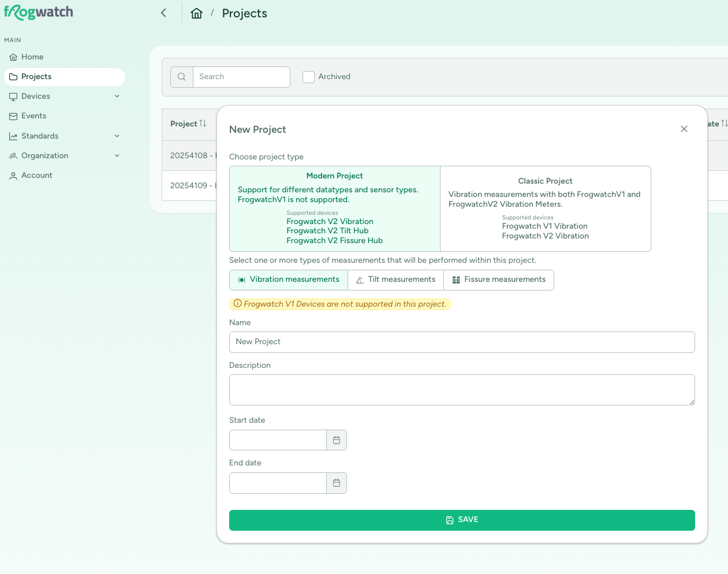Expand the Organization menu chevron

pos(117,156)
